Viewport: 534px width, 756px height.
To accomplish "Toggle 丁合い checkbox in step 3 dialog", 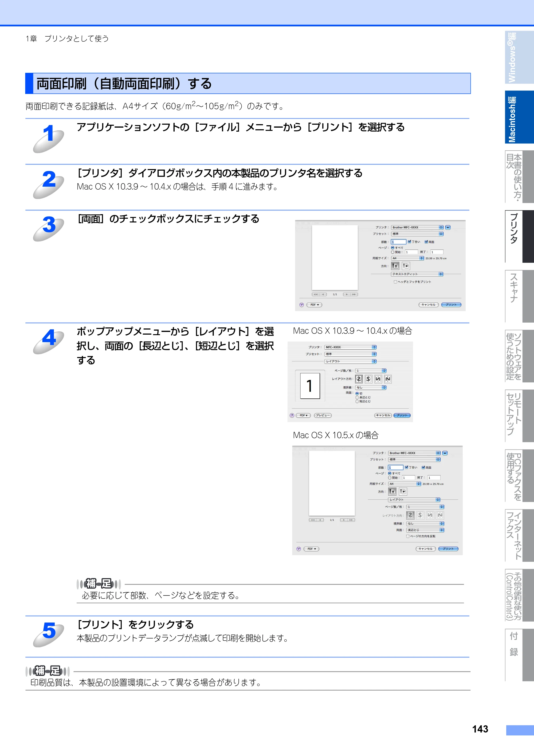I will pos(409,242).
